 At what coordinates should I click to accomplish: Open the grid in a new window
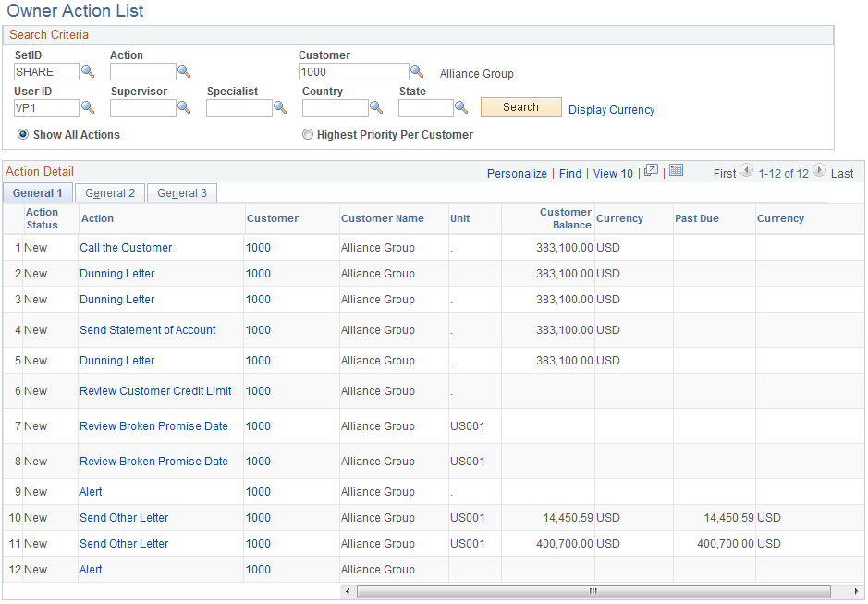tap(651, 173)
